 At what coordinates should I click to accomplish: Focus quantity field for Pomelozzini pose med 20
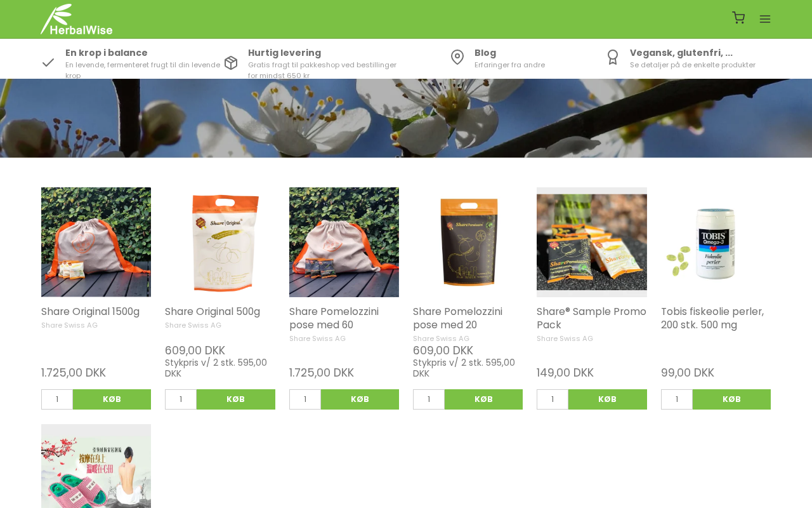429,399
